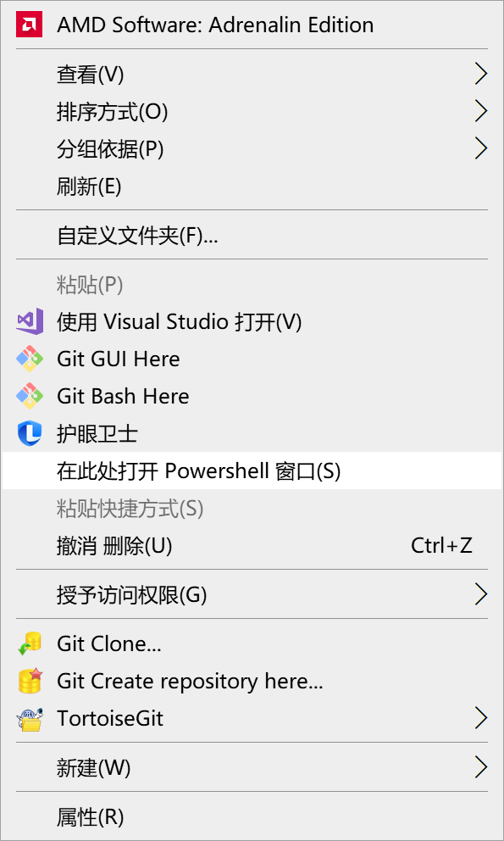Click AMD Software: Adrenalin Edition label
This screenshot has height=841, width=504.
(215, 25)
